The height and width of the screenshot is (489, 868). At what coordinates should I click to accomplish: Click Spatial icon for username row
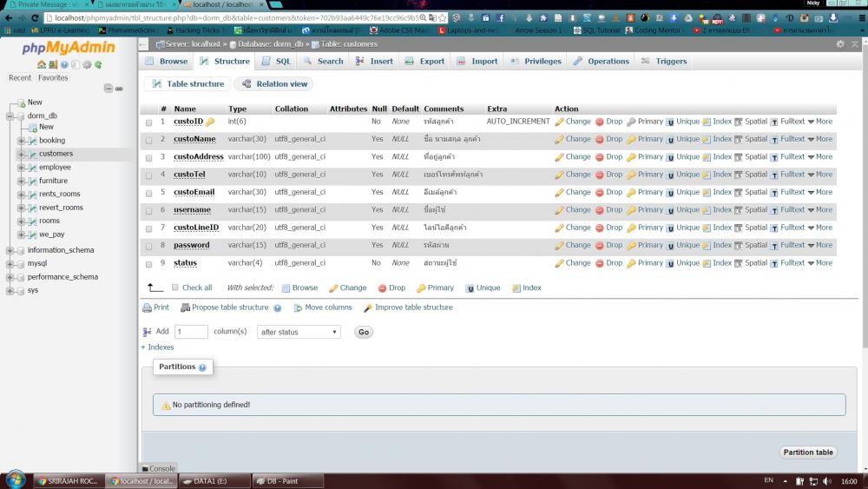point(739,210)
